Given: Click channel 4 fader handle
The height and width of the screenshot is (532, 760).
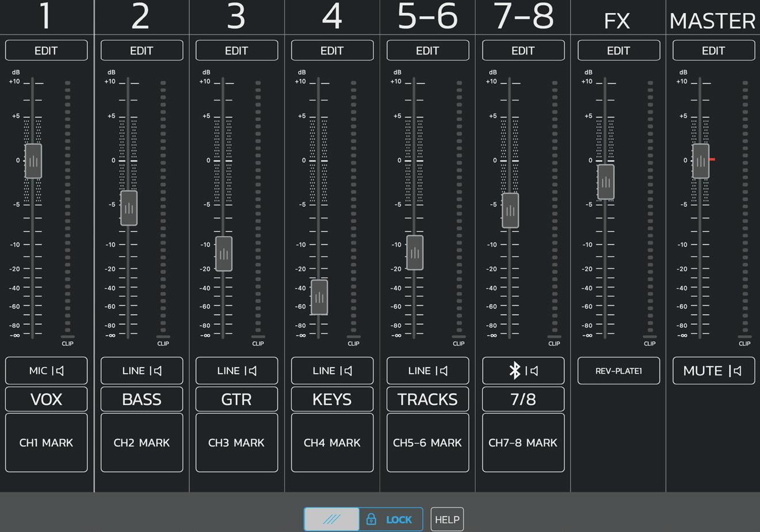Looking at the screenshot, I should pos(319,297).
